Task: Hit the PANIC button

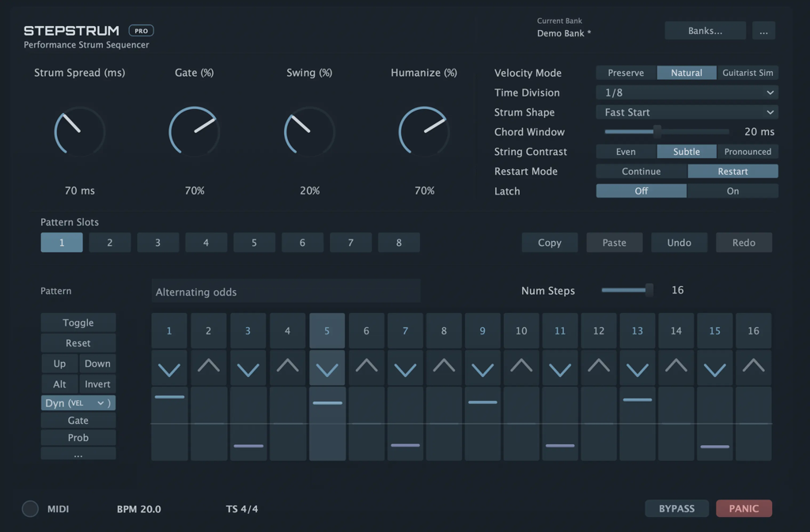Action: 744,509
